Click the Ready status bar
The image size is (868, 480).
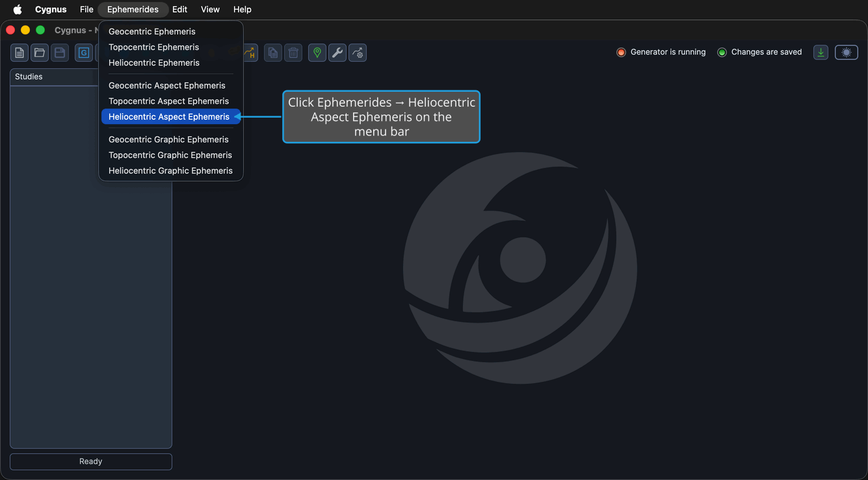tap(91, 462)
